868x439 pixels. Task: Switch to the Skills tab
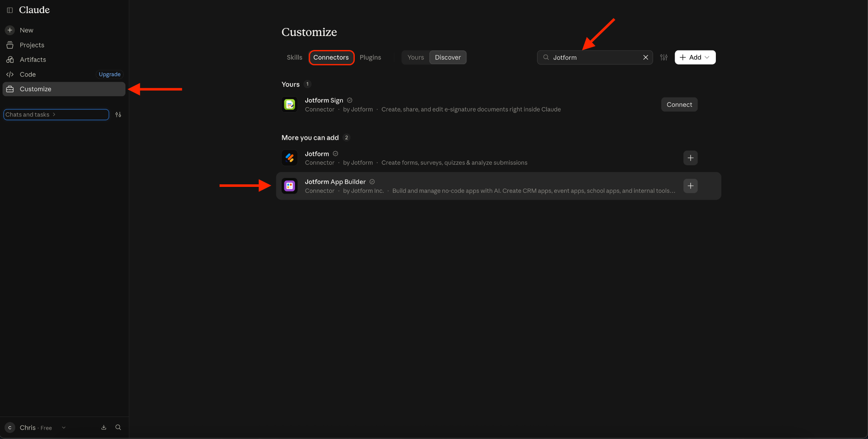pyautogui.click(x=294, y=57)
